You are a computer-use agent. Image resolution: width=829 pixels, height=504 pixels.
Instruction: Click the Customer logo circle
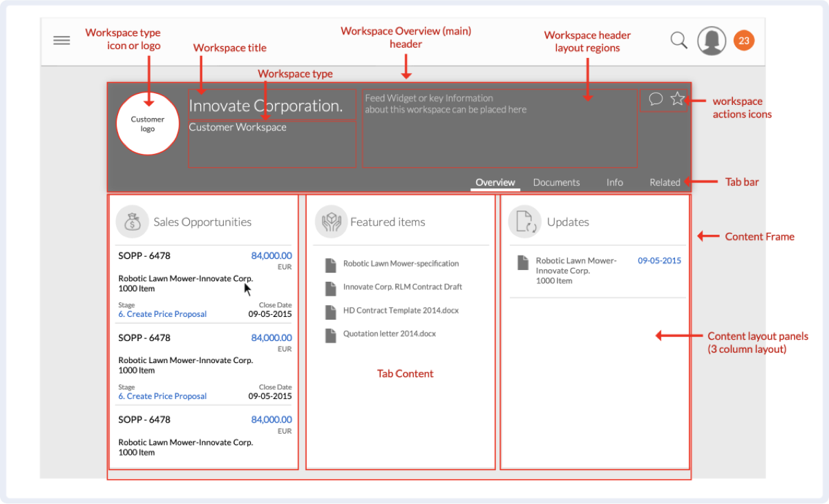(x=148, y=124)
